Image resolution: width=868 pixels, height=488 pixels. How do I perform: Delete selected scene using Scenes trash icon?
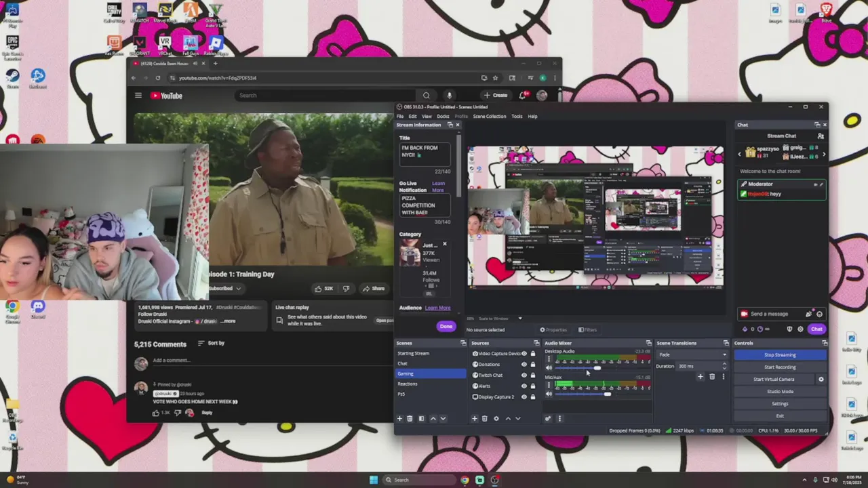(410, 418)
